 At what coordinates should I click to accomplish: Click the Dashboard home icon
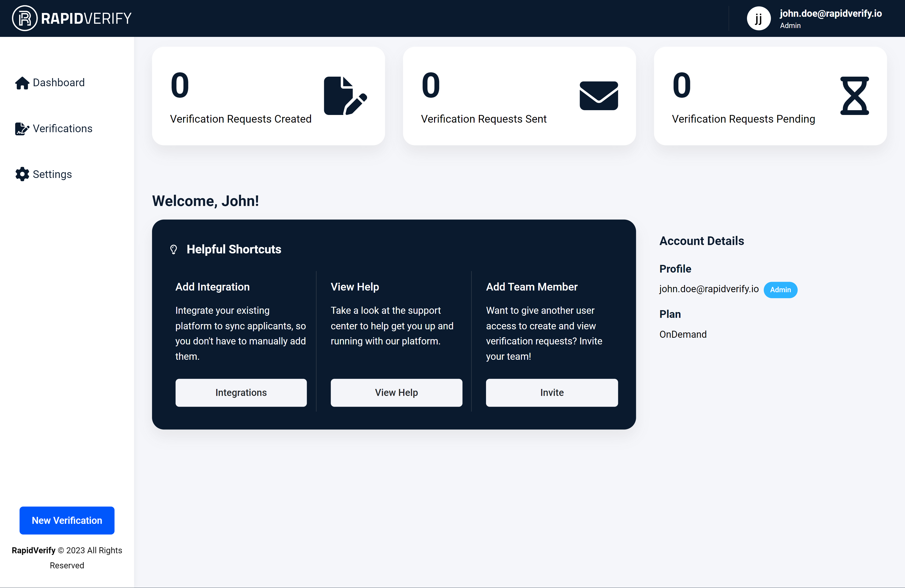tap(22, 83)
